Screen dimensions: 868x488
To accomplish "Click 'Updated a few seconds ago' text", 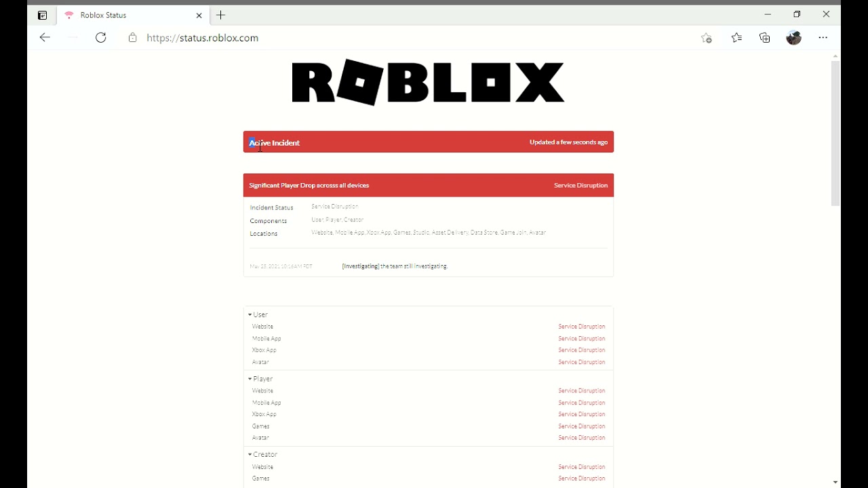I will coord(568,142).
